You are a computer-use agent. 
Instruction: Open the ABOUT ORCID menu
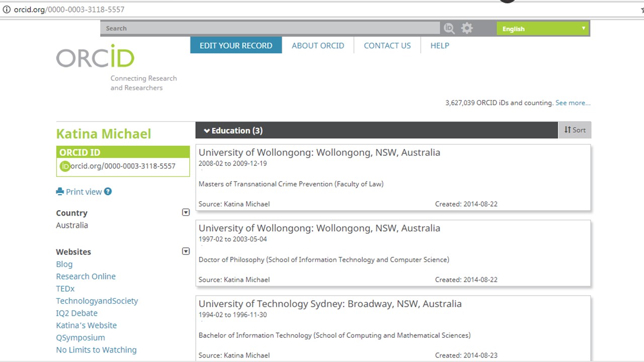point(318,45)
